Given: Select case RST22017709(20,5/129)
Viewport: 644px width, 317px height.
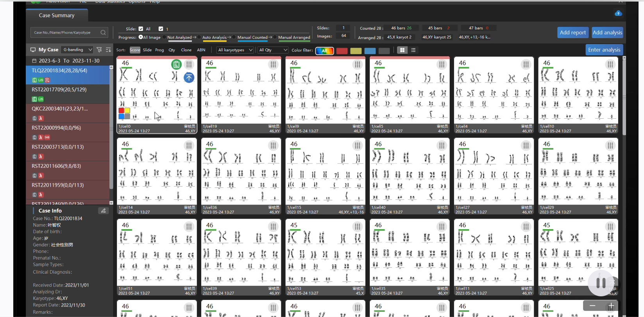Looking at the screenshot, I should [68, 94].
